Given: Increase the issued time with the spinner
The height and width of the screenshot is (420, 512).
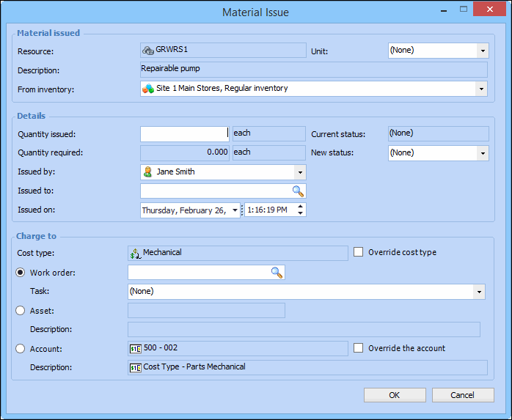Looking at the screenshot, I should (301, 207).
